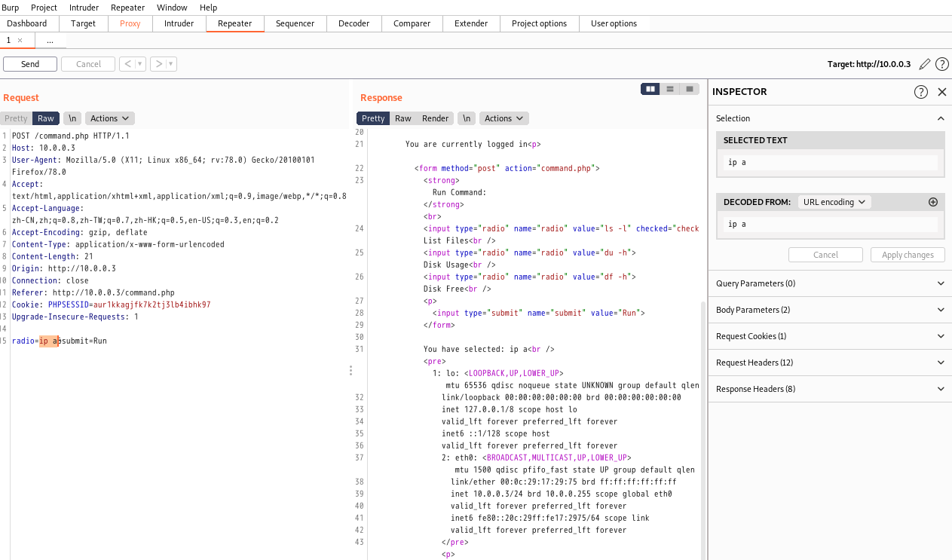This screenshot has width=952, height=560.
Task: Switch to Dashboard tab
Action: [27, 23]
